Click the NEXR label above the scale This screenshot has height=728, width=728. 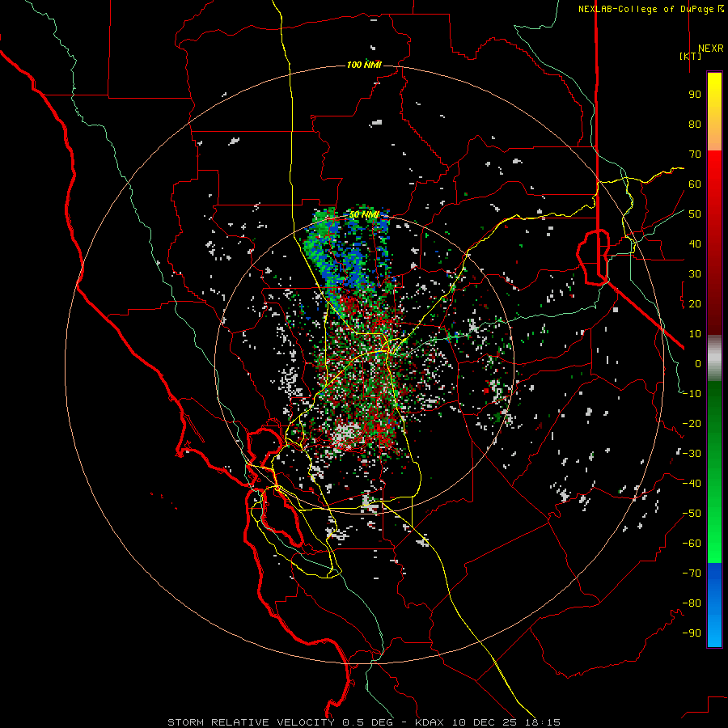tap(710, 49)
